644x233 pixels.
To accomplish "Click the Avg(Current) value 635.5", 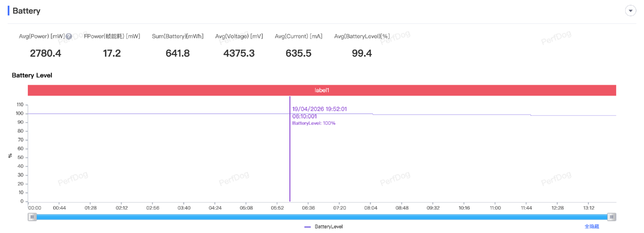I will tap(298, 54).
